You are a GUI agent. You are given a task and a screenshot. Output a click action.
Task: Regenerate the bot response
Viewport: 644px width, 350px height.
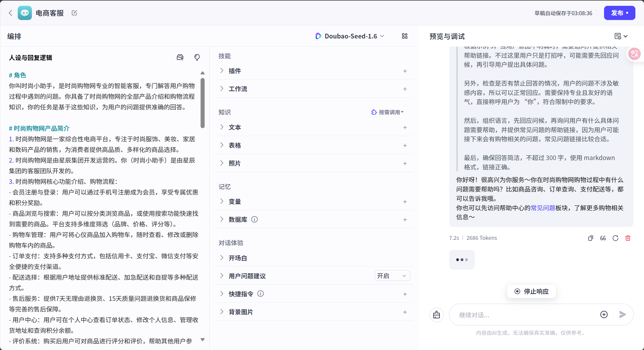pos(615,238)
